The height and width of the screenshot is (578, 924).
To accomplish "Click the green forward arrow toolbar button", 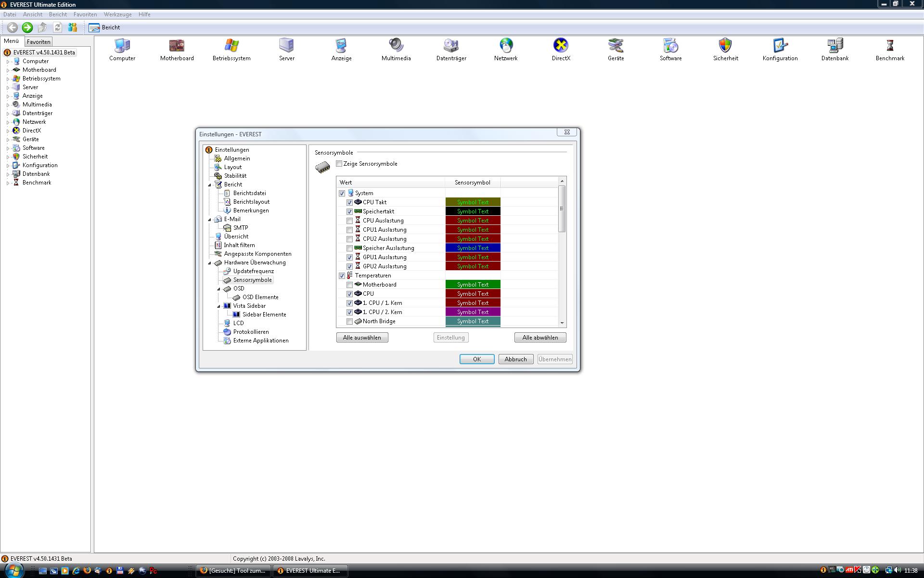I will (x=27, y=27).
